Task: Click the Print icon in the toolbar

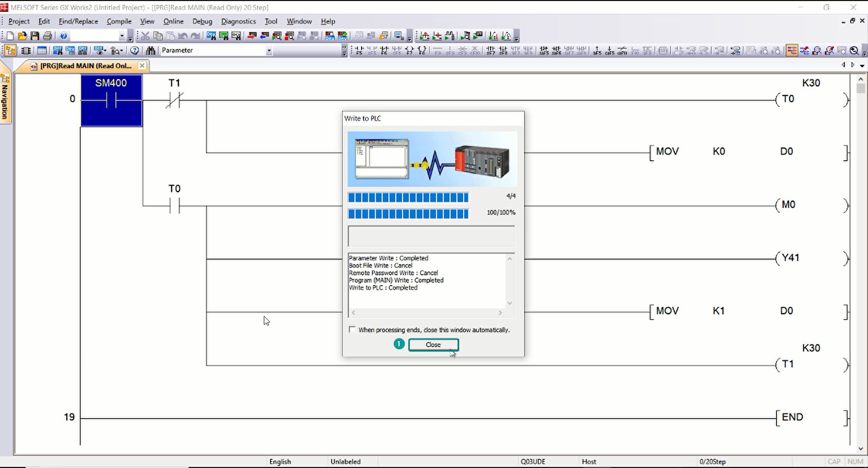Action: [47, 36]
